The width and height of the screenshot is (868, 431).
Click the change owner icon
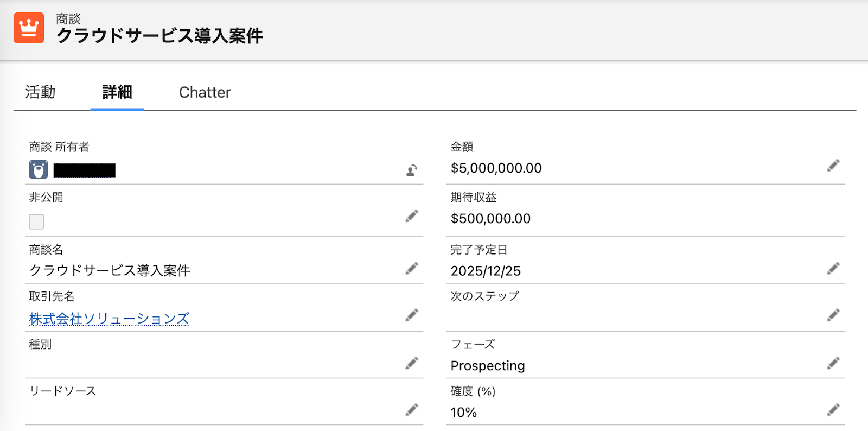412,170
